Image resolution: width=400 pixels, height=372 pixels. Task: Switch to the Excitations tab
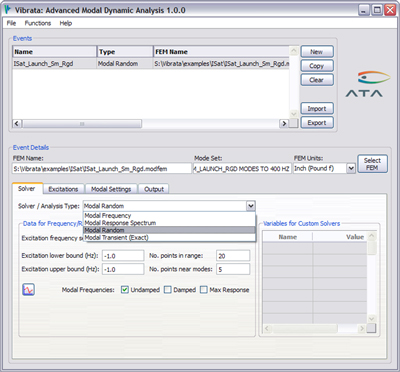pyautogui.click(x=63, y=189)
